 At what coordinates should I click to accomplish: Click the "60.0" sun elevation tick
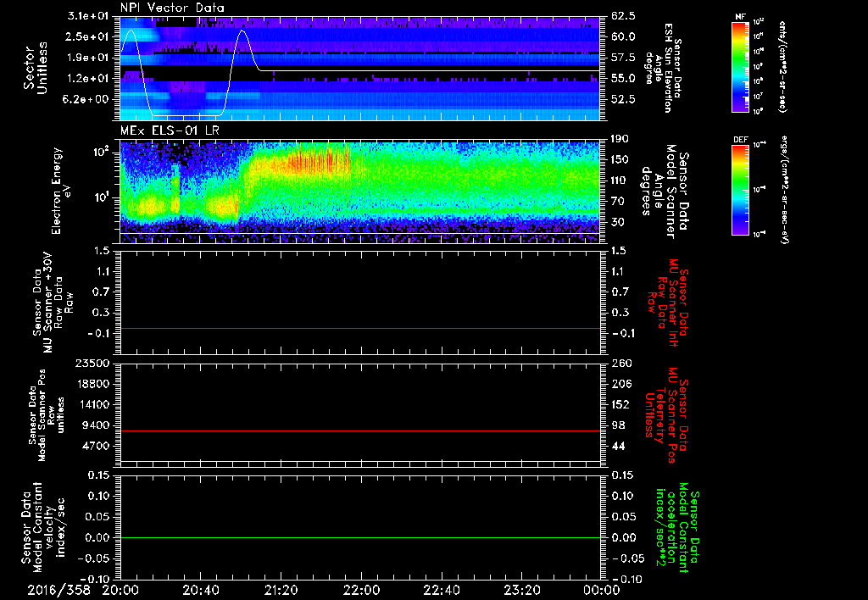[x=623, y=37]
